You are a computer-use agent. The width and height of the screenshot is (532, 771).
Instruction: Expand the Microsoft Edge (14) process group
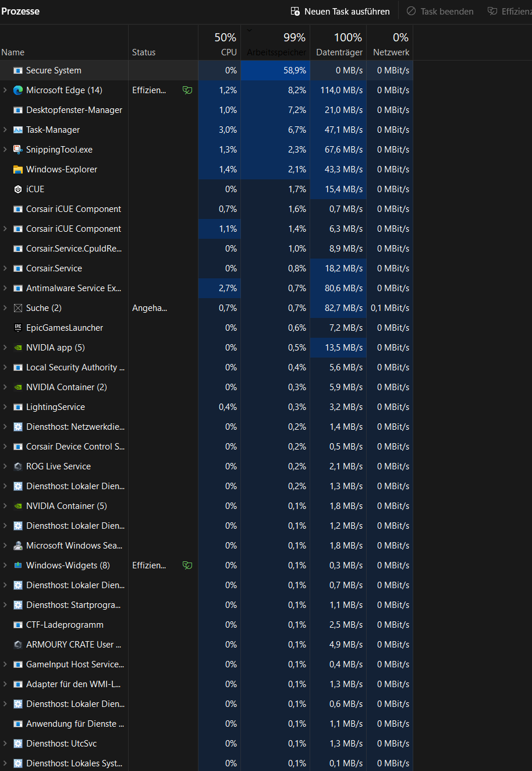(x=5, y=90)
